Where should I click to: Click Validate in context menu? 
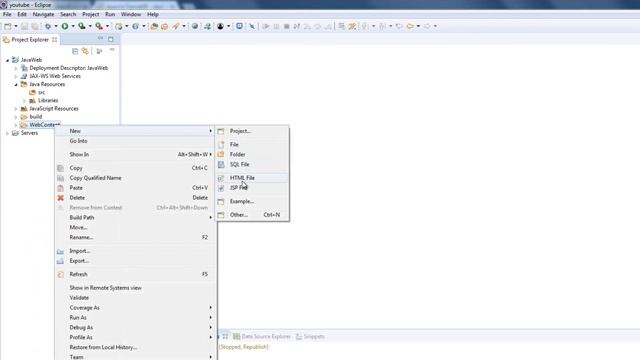[136, 298]
